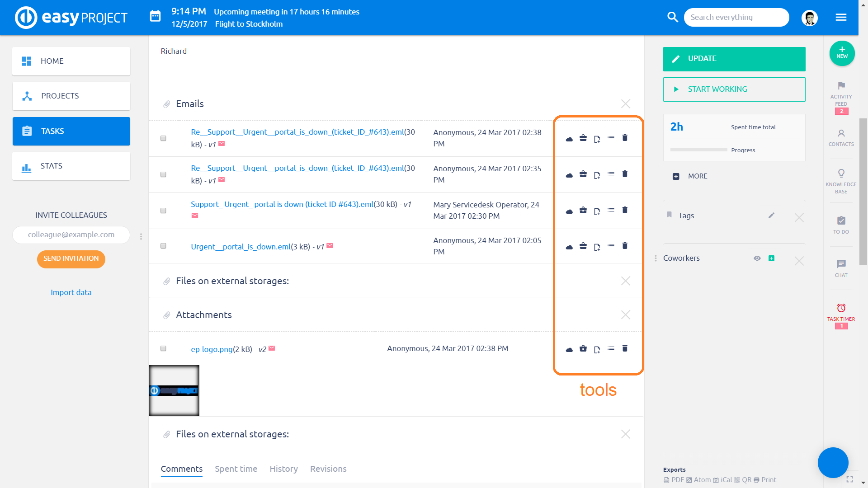Click the green NEW plus button
This screenshot has height=488, width=868.
click(x=842, y=53)
